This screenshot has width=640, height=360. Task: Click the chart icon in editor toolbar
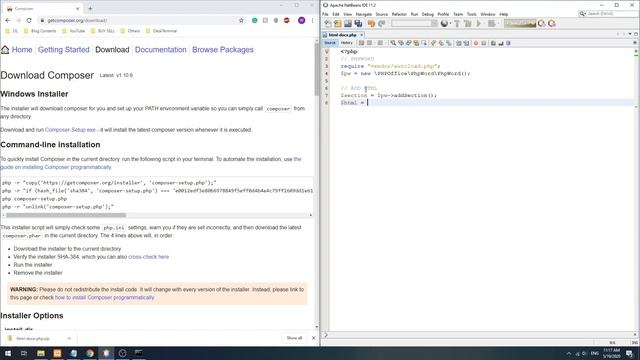tap(501, 43)
